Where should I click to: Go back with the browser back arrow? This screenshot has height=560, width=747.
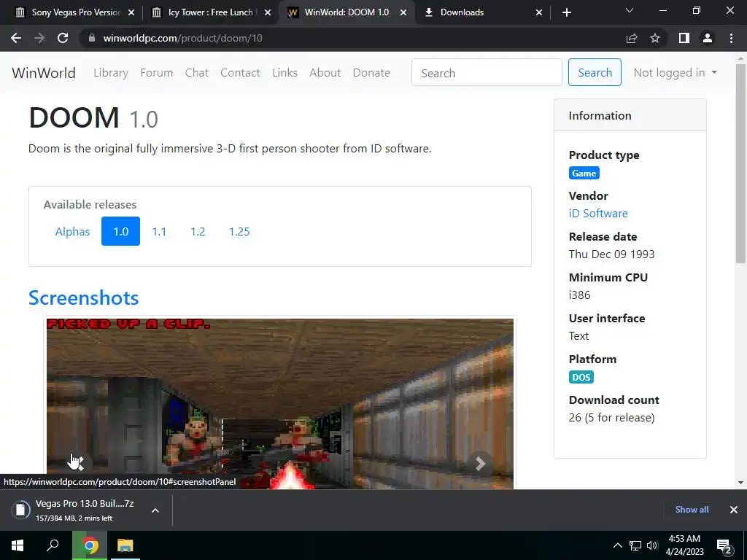click(x=16, y=38)
